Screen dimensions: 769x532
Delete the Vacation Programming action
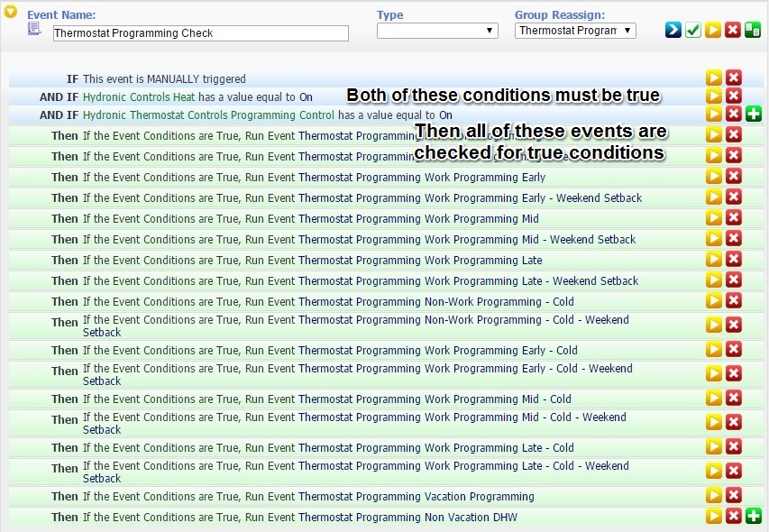[734, 495]
